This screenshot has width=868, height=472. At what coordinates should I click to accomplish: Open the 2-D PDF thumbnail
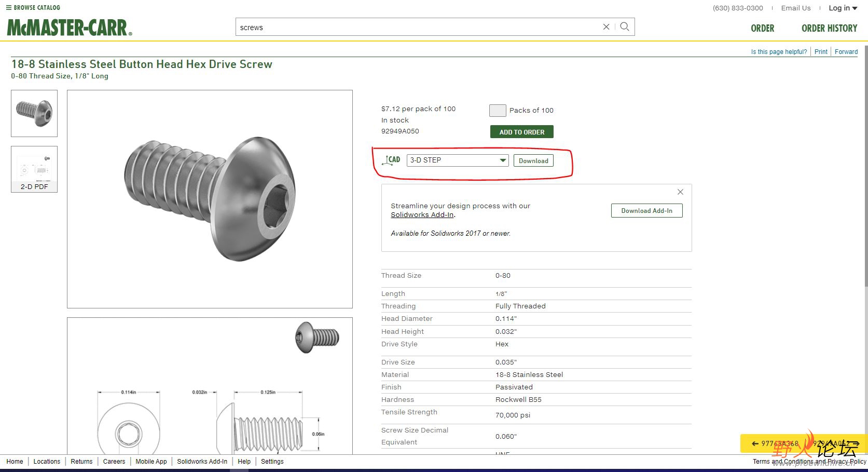[34, 169]
